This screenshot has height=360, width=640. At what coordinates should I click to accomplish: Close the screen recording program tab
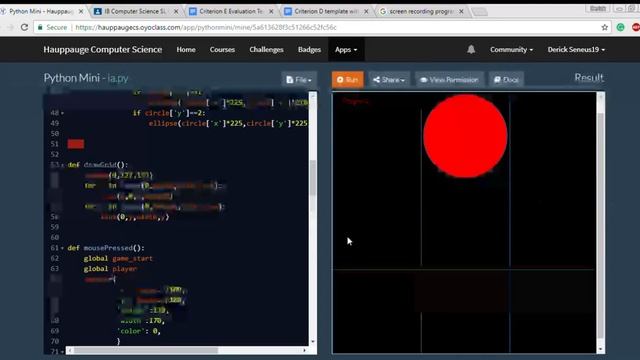tap(461, 11)
